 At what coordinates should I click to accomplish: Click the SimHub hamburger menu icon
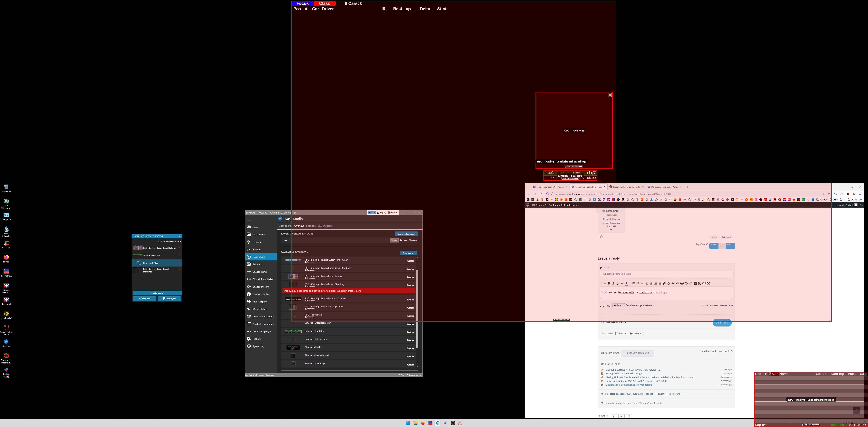point(249,219)
